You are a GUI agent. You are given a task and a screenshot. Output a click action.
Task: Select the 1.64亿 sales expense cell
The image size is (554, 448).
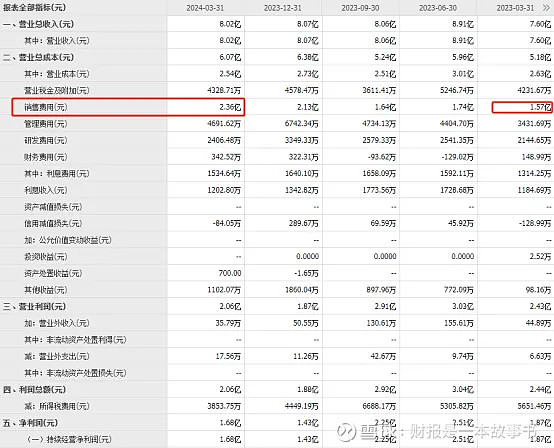click(x=385, y=107)
